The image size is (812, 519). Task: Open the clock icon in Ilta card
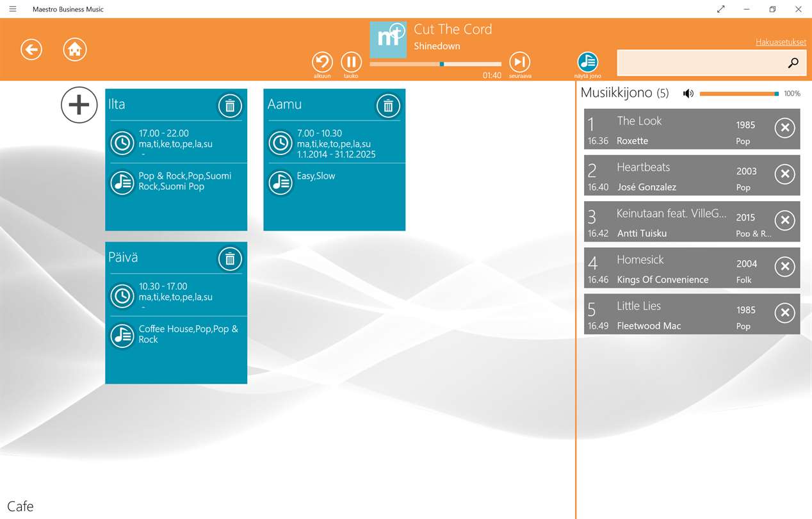point(122,143)
